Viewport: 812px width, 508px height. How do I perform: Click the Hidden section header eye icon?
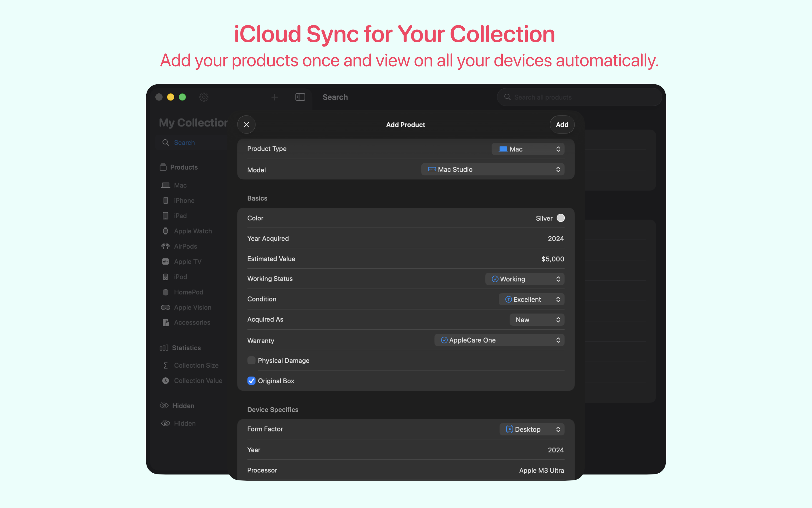pyautogui.click(x=164, y=406)
